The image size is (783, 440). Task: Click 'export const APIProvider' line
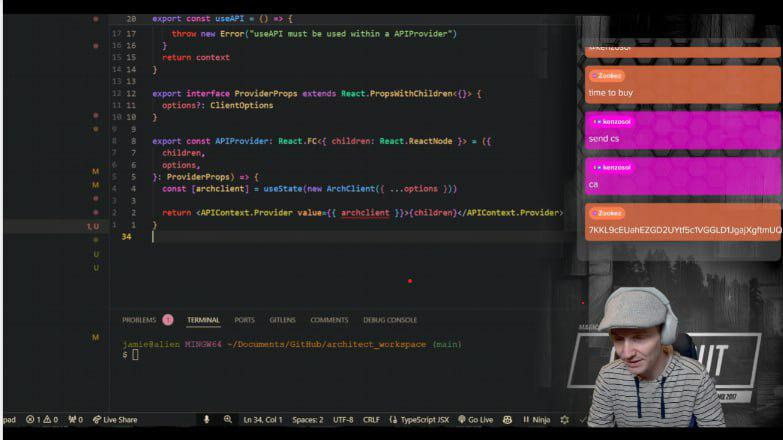322,141
